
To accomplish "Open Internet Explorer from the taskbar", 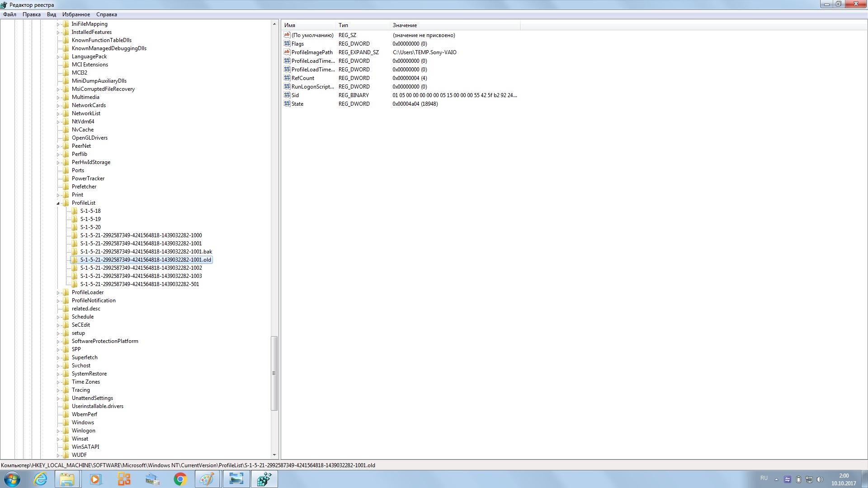I will pyautogui.click(x=41, y=479).
